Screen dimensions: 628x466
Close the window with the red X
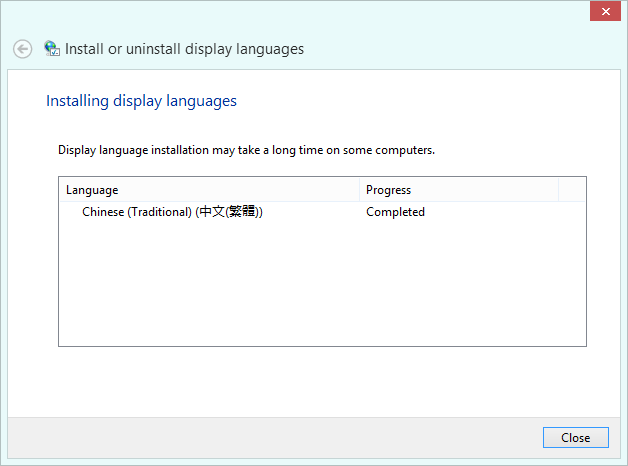pos(605,11)
